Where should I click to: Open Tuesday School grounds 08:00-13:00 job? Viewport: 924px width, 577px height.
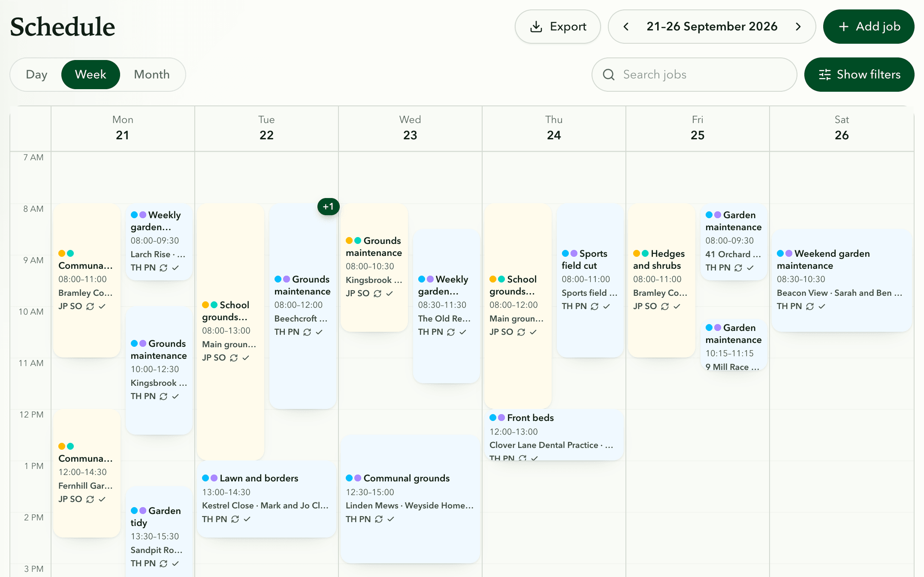[230, 332]
